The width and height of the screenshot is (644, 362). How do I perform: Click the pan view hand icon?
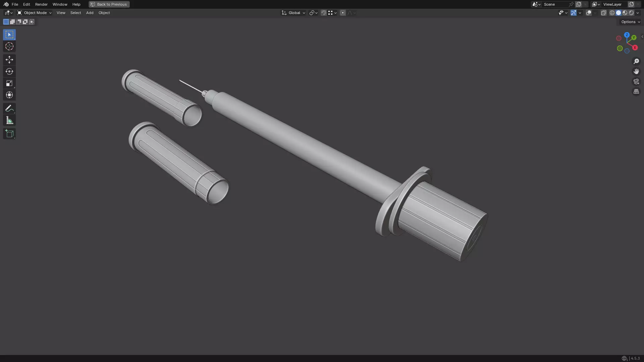pyautogui.click(x=636, y=71)
